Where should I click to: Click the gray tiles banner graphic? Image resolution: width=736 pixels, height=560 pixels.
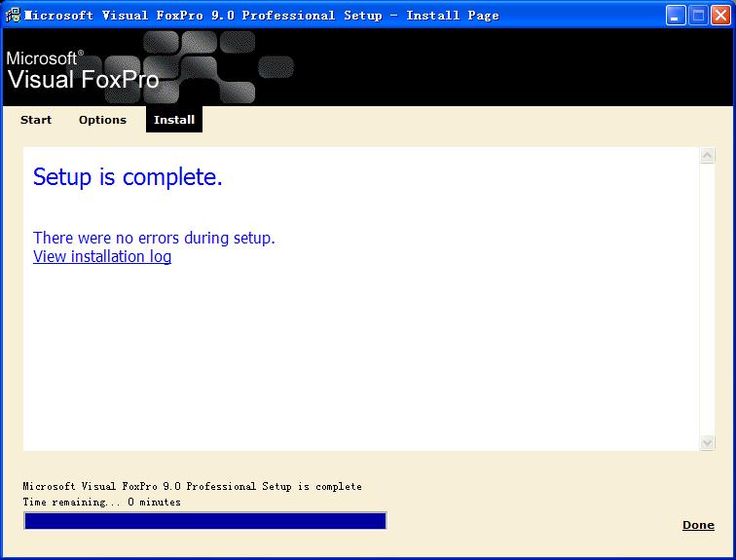point(219,66)
